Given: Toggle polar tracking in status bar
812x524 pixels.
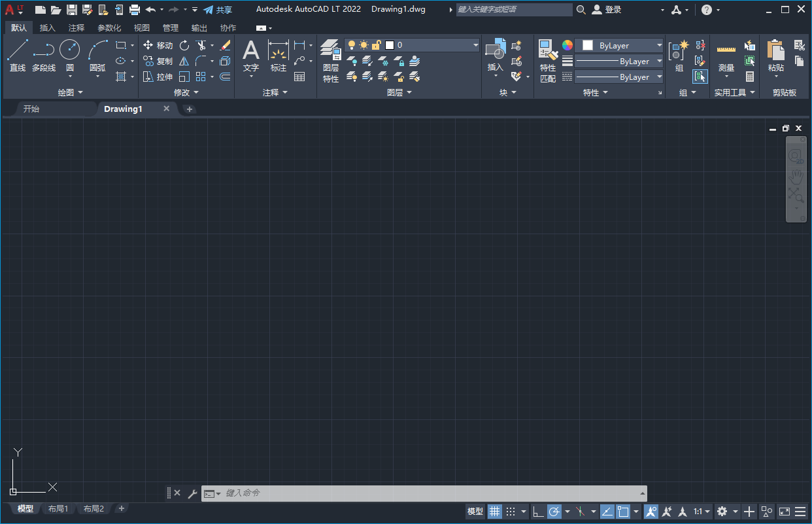Looking at the screenshot, I should tap(554, 512).
